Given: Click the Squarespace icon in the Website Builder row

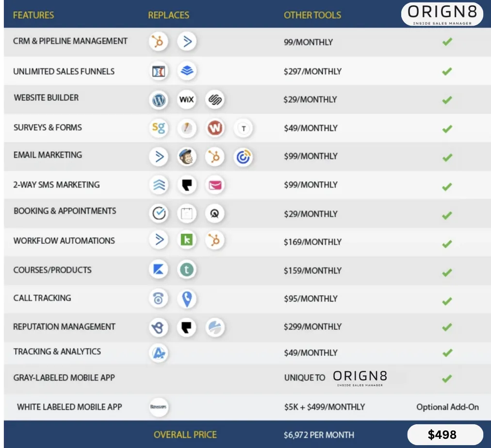Looking at the screenshot, I should click(x=215, y=99).
